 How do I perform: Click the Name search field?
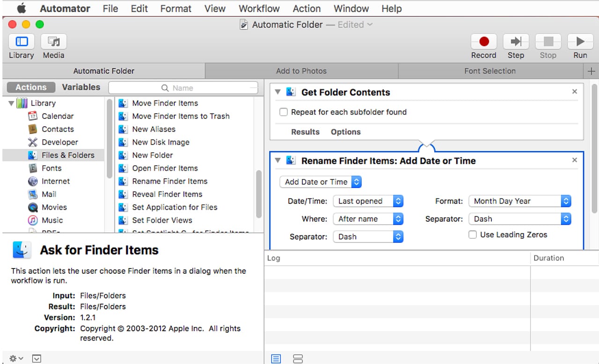(183, 88)
